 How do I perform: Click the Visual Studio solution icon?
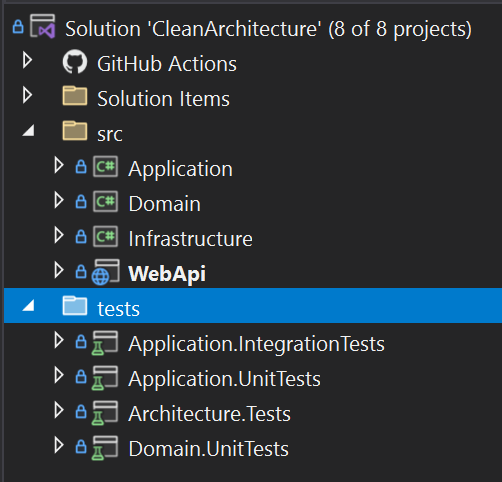tap(42, 26)
